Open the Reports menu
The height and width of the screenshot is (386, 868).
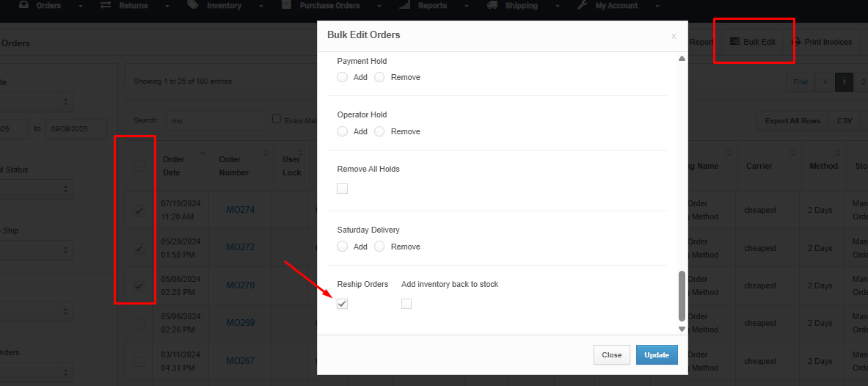[431, 6]
